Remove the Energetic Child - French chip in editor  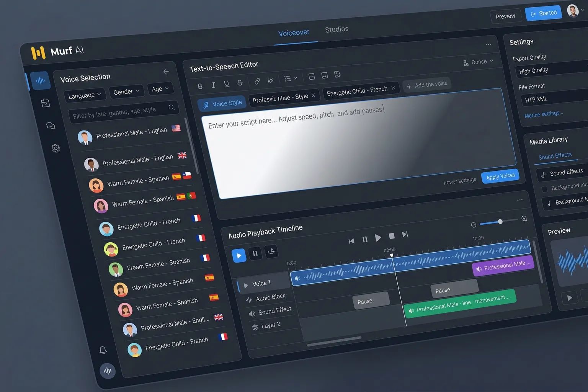[x=393, y=88]
